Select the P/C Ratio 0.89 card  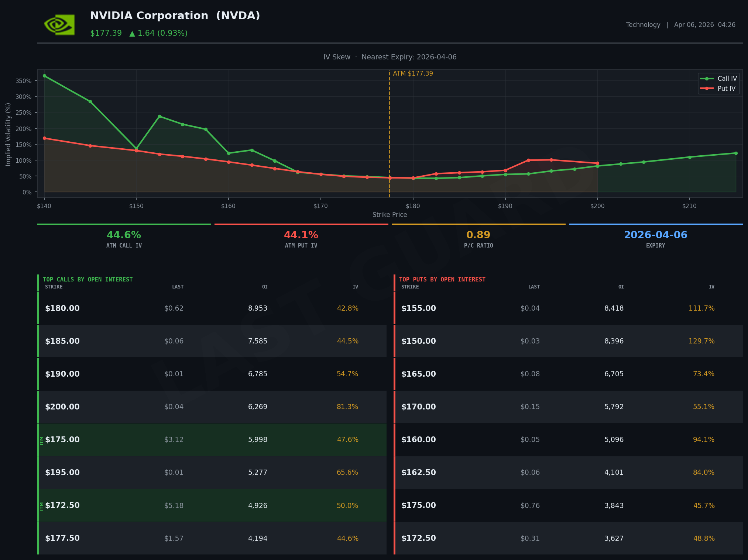[x=478, y=239]
